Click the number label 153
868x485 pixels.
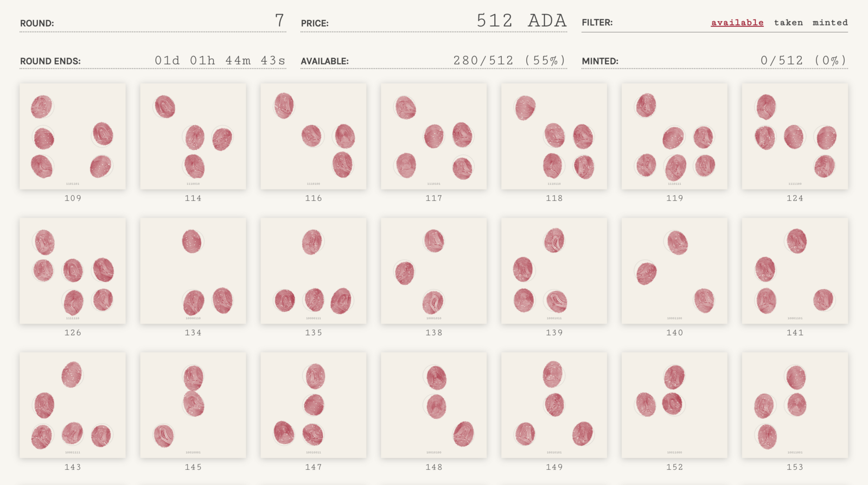coord(795,467)
